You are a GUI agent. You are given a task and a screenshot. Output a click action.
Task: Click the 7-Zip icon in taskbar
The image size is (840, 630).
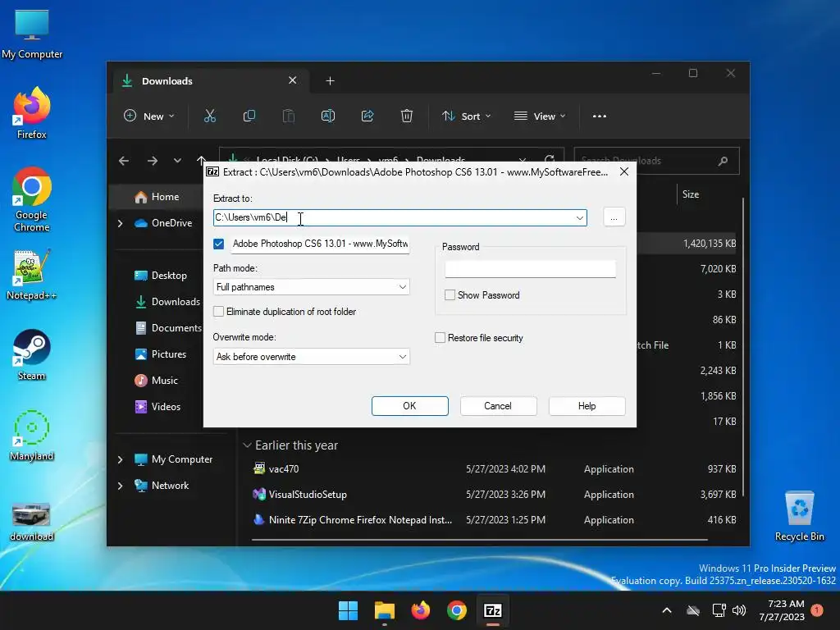(x=493, y=610)
